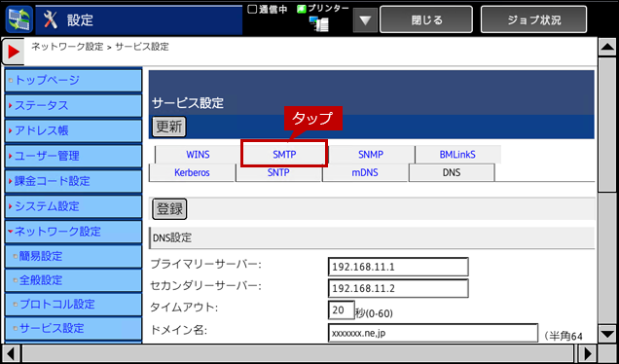Select the DNS tab
The image size is (619, 364).
pos(452,173)
